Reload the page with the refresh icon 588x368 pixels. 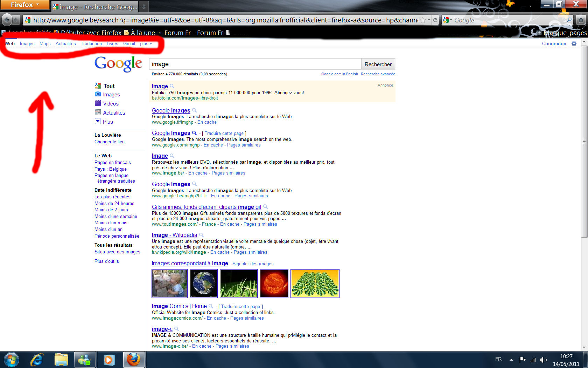point(435,20)
